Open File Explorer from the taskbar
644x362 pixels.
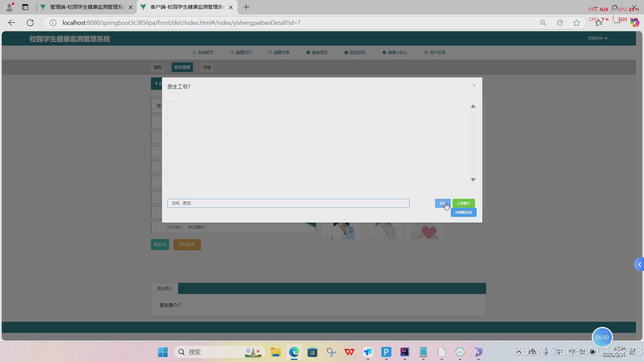275,352
